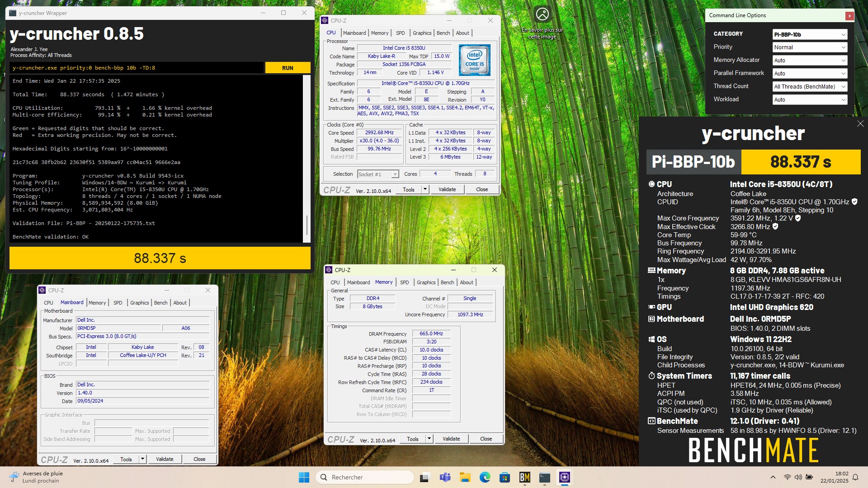Switch to Mainboard tab in top CPU-Z
This screenshot has height=488, width=868.
tap(354, 33)
